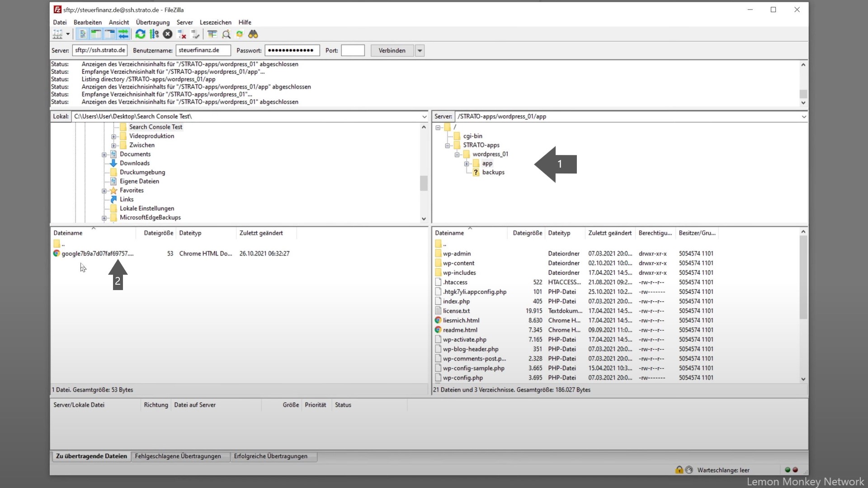Select the google7b9a7d07faf69757 local file
The height and width of the screenshot is (488, 868).
(x=98, y=253)
